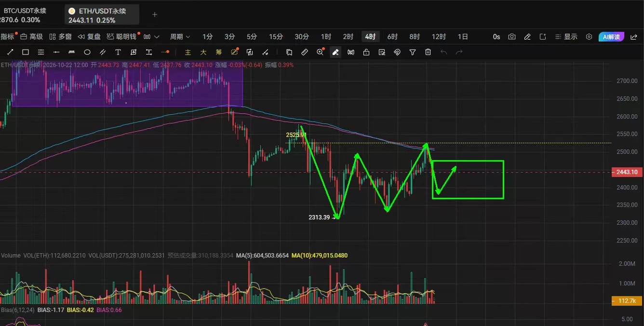This screenshot has width=644, height=326.
Task: Open the 聪明钱 smart money feature
Action: 121,37
